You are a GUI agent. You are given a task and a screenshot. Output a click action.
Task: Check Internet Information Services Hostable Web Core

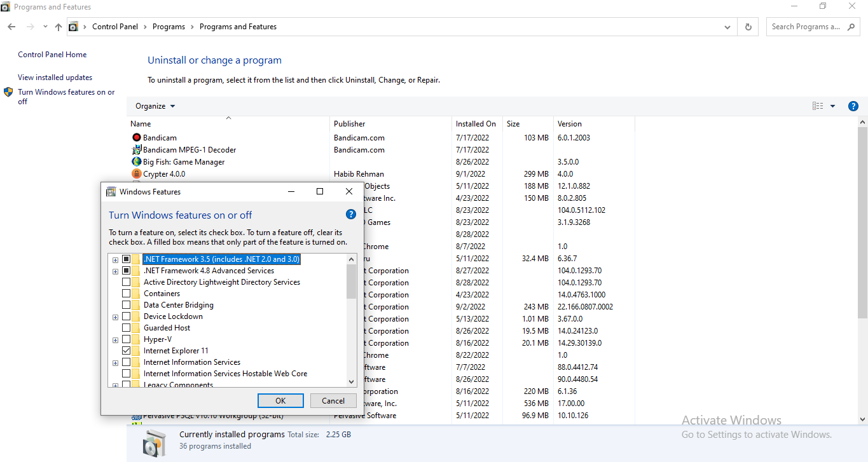point(126,374)
